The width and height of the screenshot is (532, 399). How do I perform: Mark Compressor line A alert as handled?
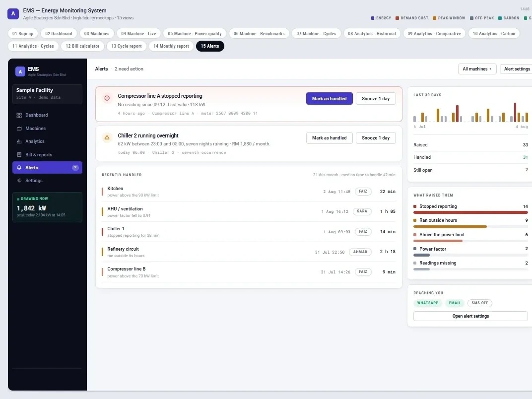click(x=329, y=98)
